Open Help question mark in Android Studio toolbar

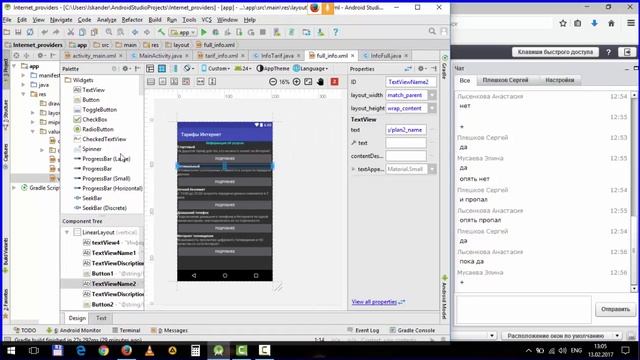pos(336,32)
